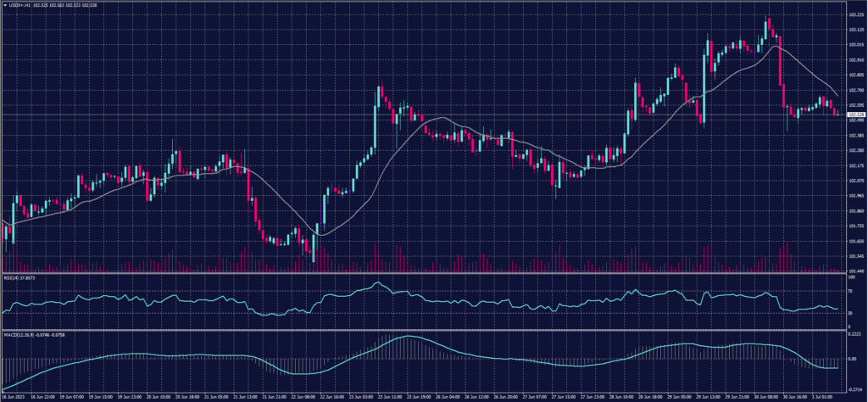Select the current price tag 102.528
Viewport: 868px width, 402px height.
[856, 114]
